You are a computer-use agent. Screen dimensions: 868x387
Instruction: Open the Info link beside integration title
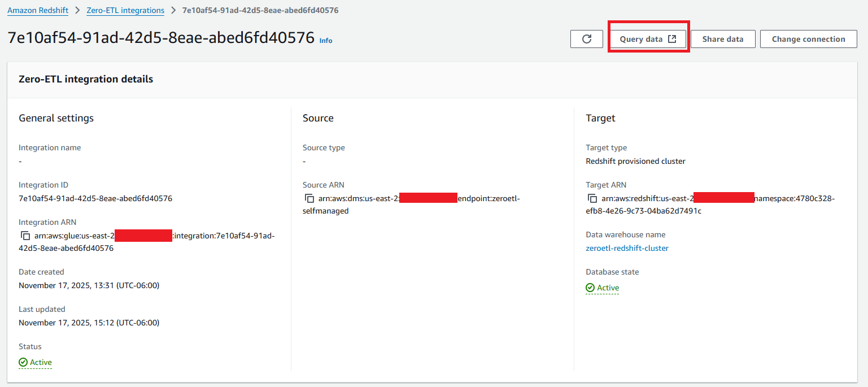coord(326,41)
